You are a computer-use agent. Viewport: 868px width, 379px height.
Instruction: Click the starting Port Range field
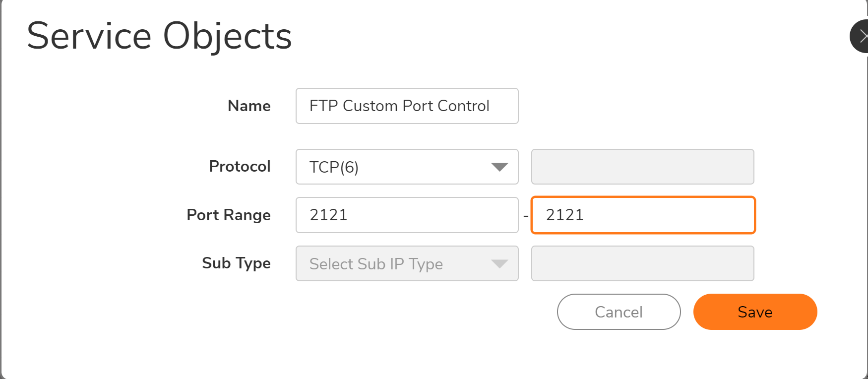(407, 215)
